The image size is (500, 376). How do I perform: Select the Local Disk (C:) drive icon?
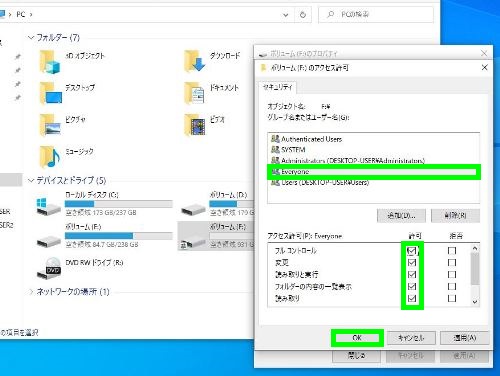pos(49,206)
